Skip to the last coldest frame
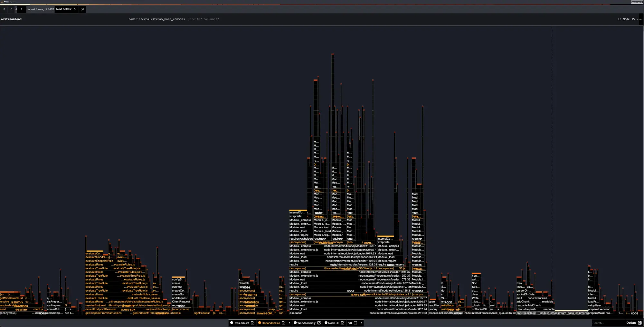Screen dimensions: 644x327 (82, 9)
